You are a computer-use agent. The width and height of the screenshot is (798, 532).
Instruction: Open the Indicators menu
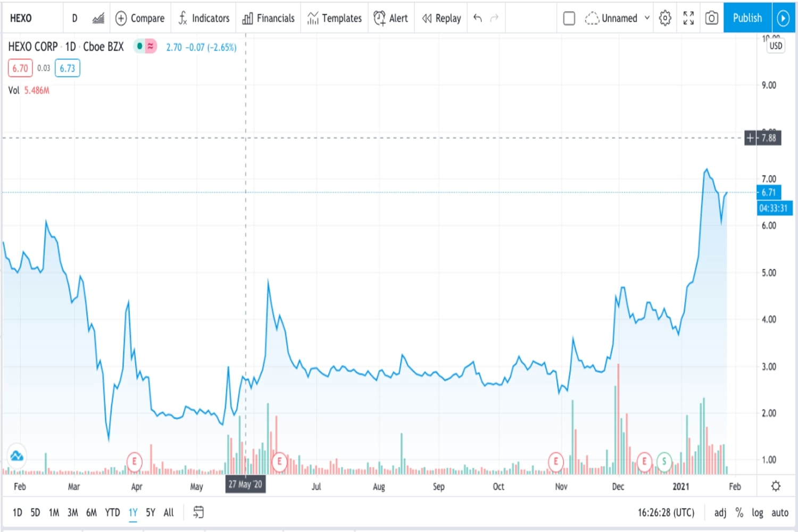click(204, 18)
